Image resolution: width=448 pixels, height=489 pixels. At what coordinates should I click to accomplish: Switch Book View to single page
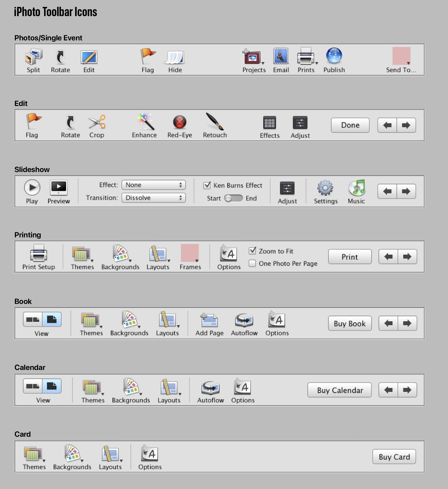[x=52, y=320]
